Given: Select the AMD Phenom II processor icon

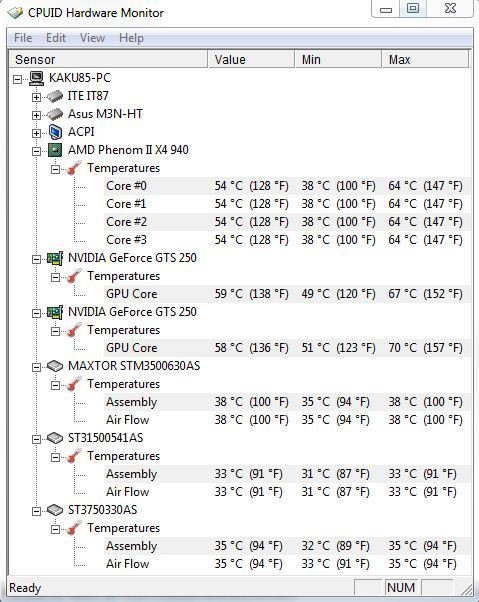Looking at the screenshot, I should coord(55,150).
